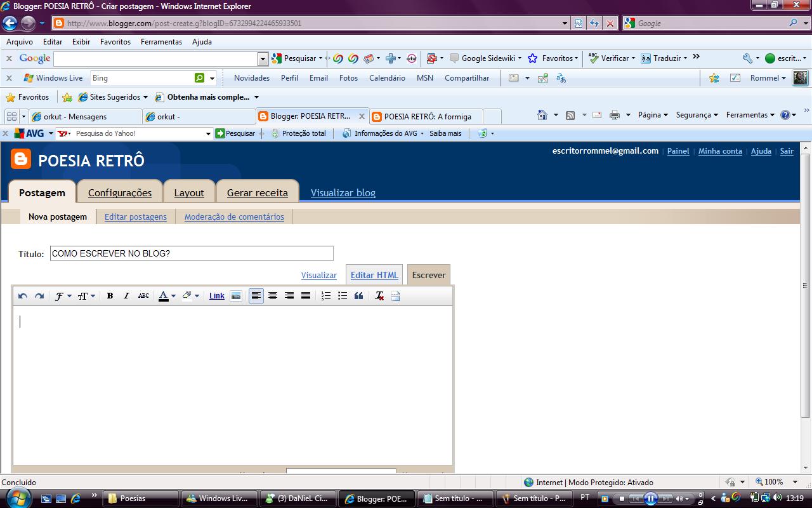Switch to Editar HTML tab
Screen dimensions: 812x508
[x=374, y=275]
